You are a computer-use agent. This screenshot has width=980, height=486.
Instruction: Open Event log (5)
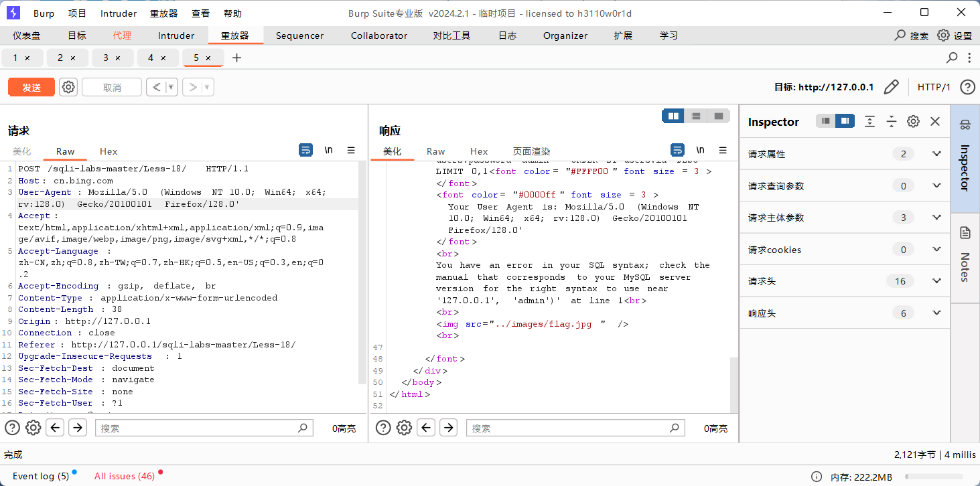click(x=41, y=476)
